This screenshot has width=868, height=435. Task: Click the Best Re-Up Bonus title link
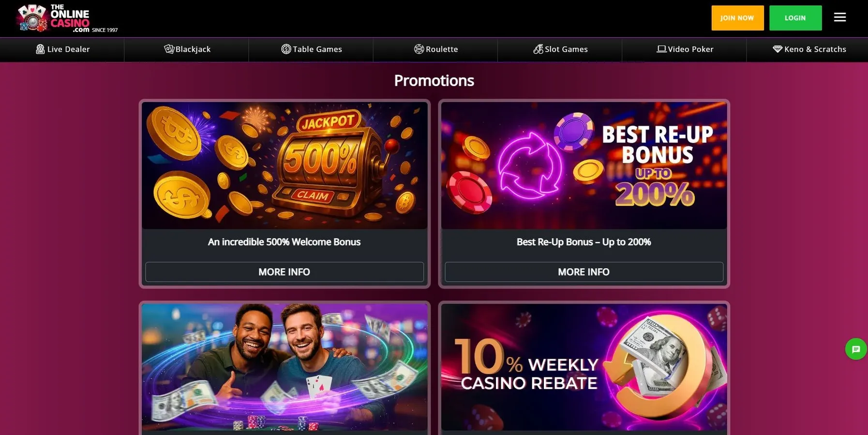[x=584, y=242]
